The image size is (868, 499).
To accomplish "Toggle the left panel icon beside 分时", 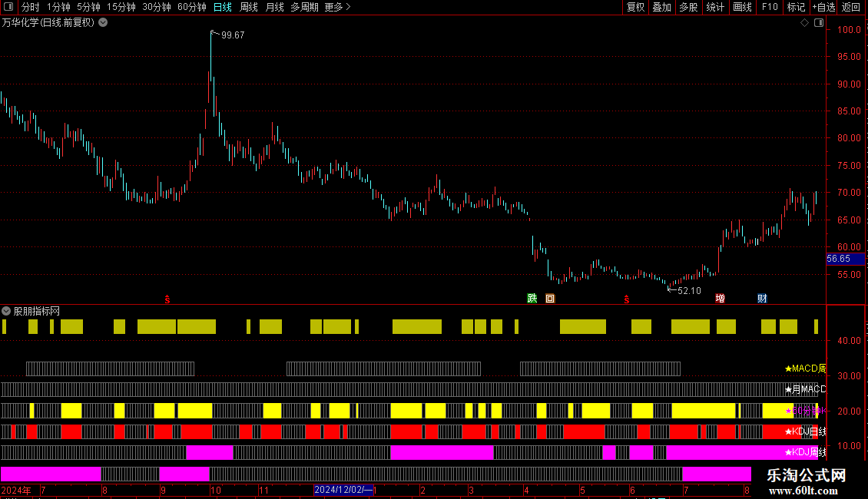I will [x=8, y=7].
